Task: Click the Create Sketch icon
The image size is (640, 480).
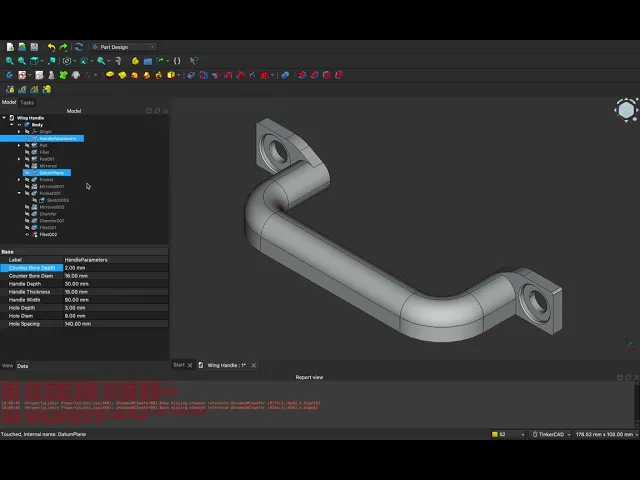Action: pos(22,75)
